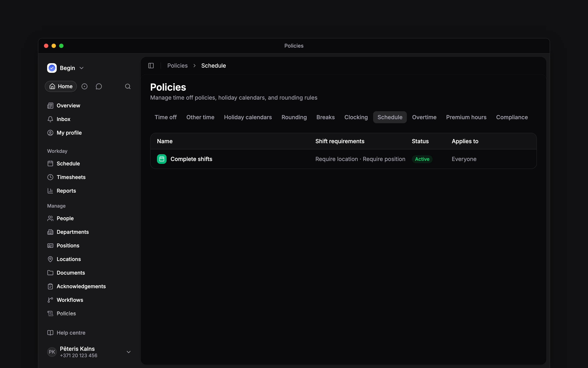The width and height of the screenshot is (588, 368).
Task: Switch to the Premium hours tab
Action: pyautogui.click(x=466, y=117)
